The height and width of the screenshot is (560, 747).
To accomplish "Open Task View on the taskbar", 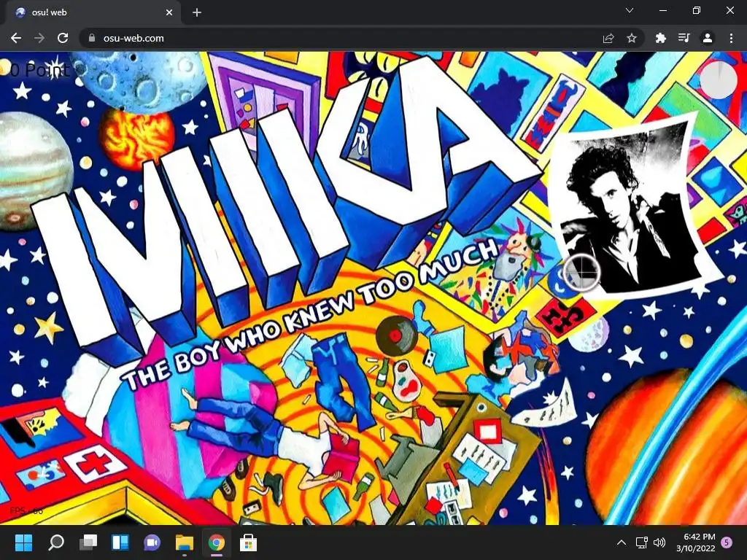I will (x=88, y=542).
